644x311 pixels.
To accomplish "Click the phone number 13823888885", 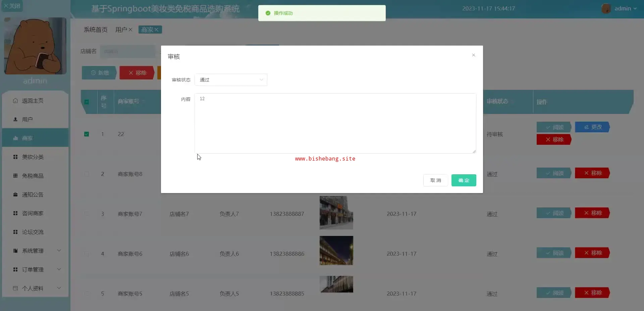I will click(x=287, y=294).
